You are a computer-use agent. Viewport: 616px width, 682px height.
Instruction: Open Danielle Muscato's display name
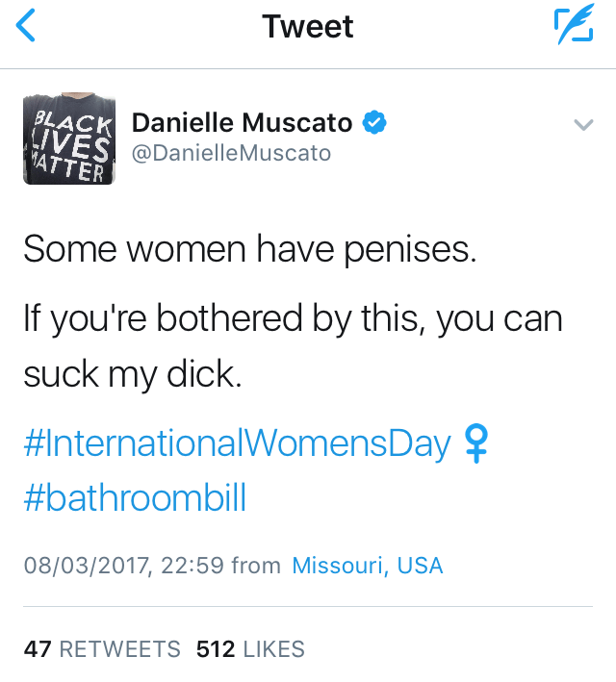[x=242, y=123]
